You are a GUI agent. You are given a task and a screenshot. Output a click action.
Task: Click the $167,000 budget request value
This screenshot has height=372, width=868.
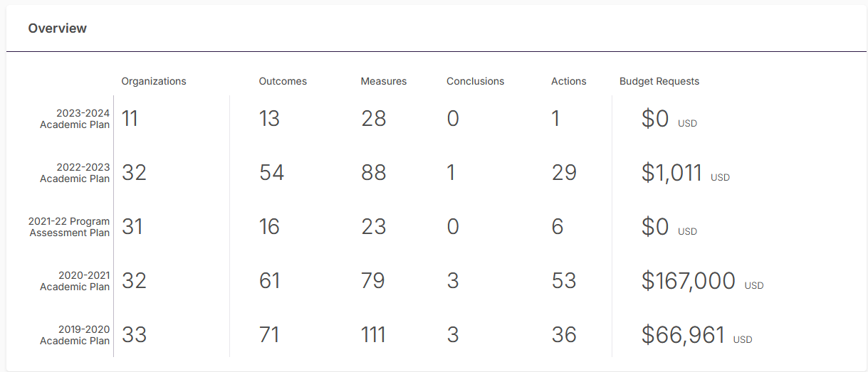pyautogui.click(x=688, y=281)
